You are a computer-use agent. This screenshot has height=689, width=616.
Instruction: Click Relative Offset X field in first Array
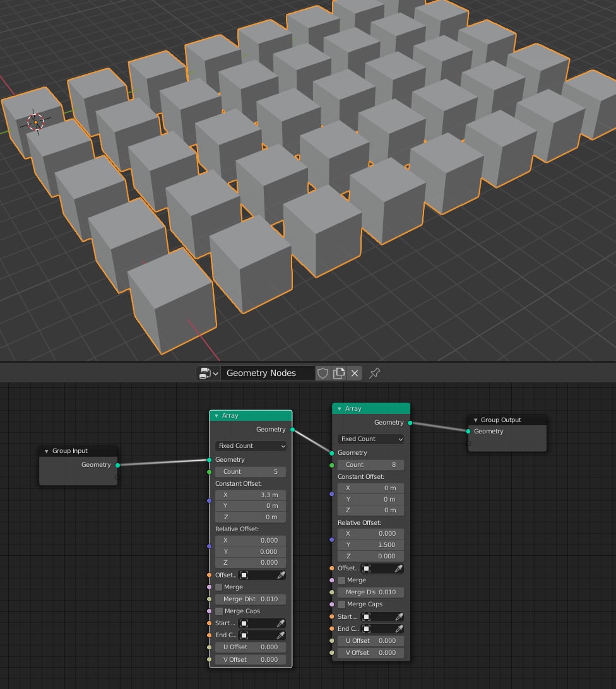pos(251,541)
